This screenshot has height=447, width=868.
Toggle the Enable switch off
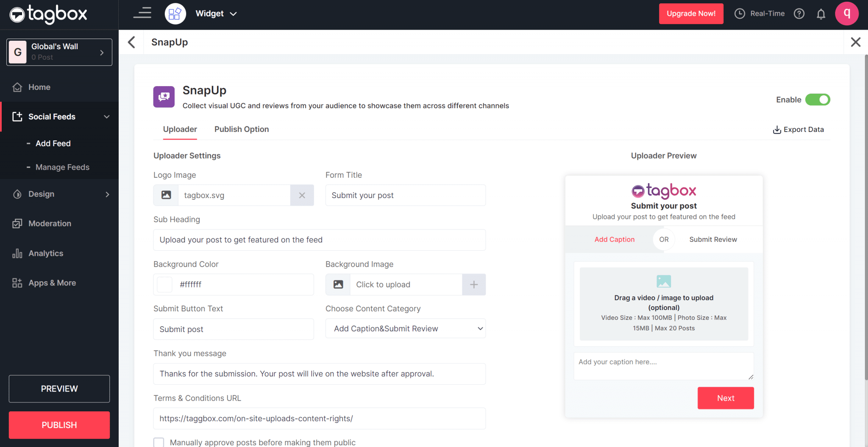coord(817,100)
